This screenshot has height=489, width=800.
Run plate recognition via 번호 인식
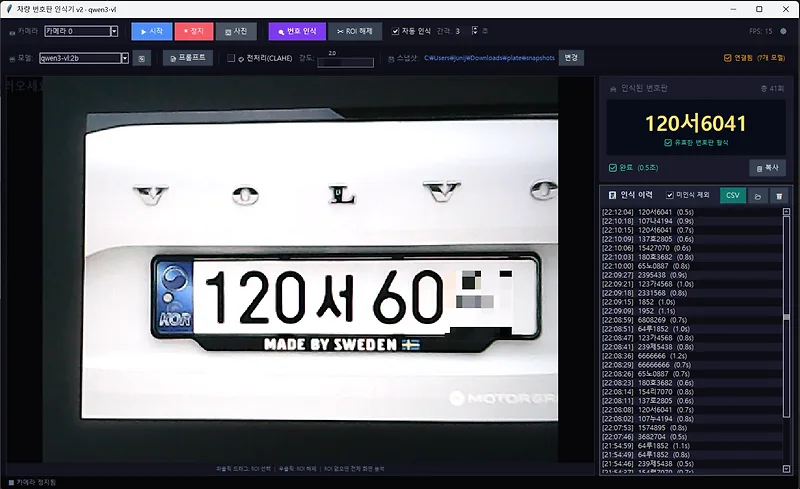tap(297, 31)
